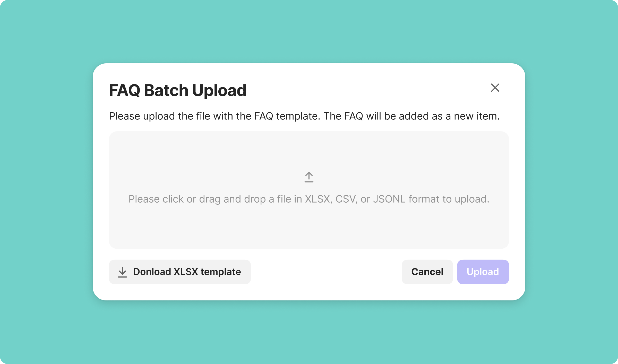Click the "FAQ Batch Upload" heading

[x=178, y=90]
